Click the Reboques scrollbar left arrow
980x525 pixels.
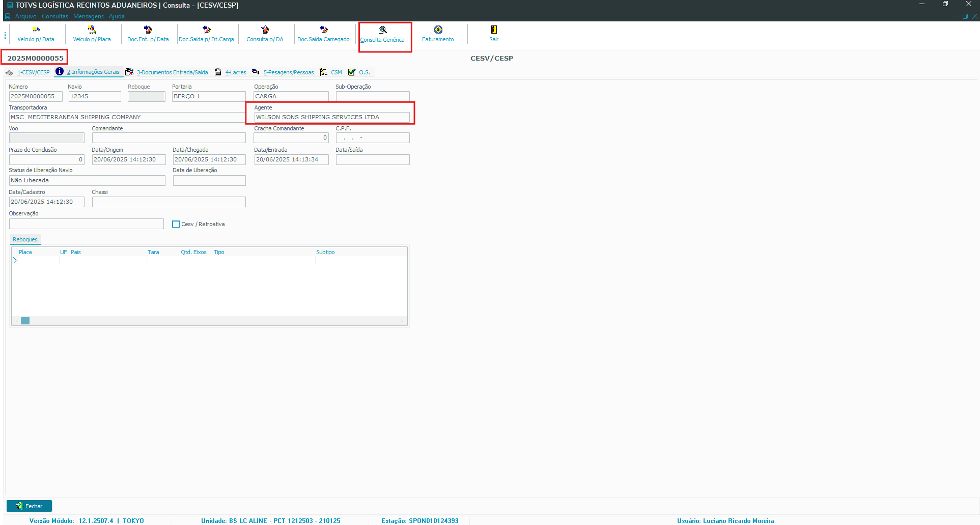(x=16, y=320)
